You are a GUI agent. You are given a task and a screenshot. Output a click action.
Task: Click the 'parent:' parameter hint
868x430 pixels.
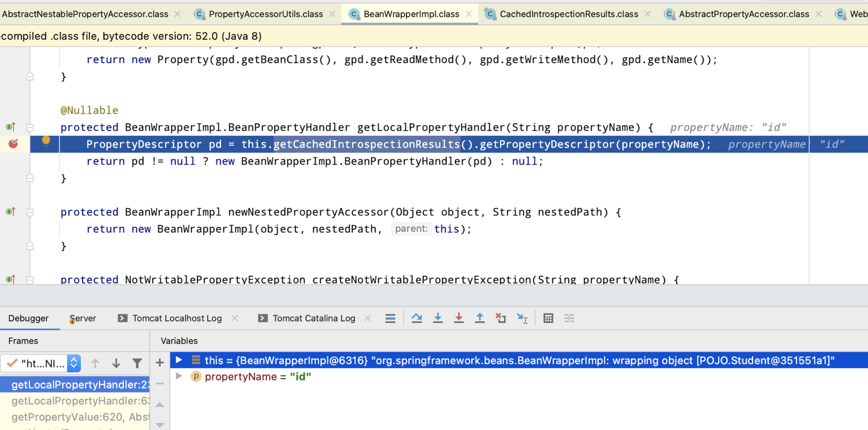pos(411,229)
